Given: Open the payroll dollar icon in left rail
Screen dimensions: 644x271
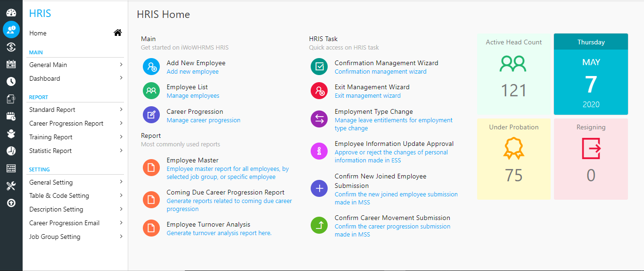Looking at the screenshot, I should 11,47.
